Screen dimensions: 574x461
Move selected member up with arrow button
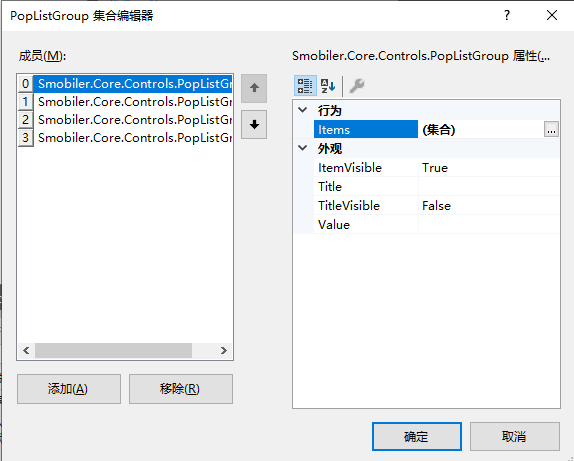coord(254,88)
